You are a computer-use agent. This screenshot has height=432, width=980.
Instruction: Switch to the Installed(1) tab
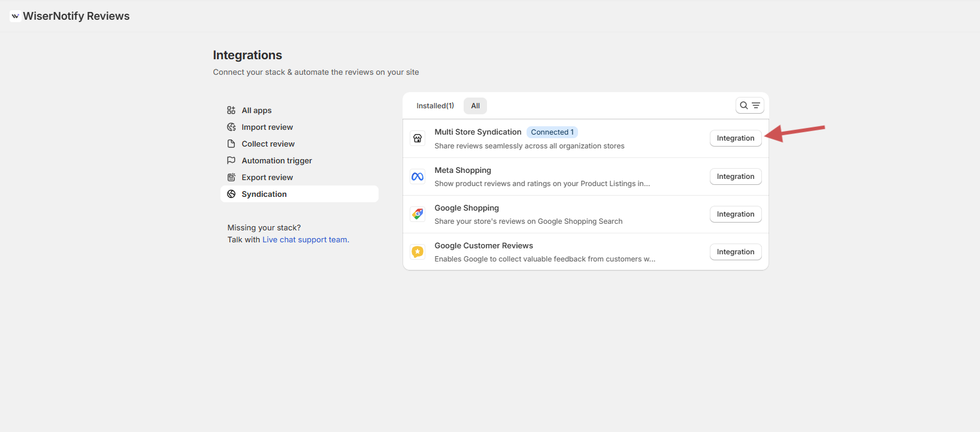coord(435,106)
